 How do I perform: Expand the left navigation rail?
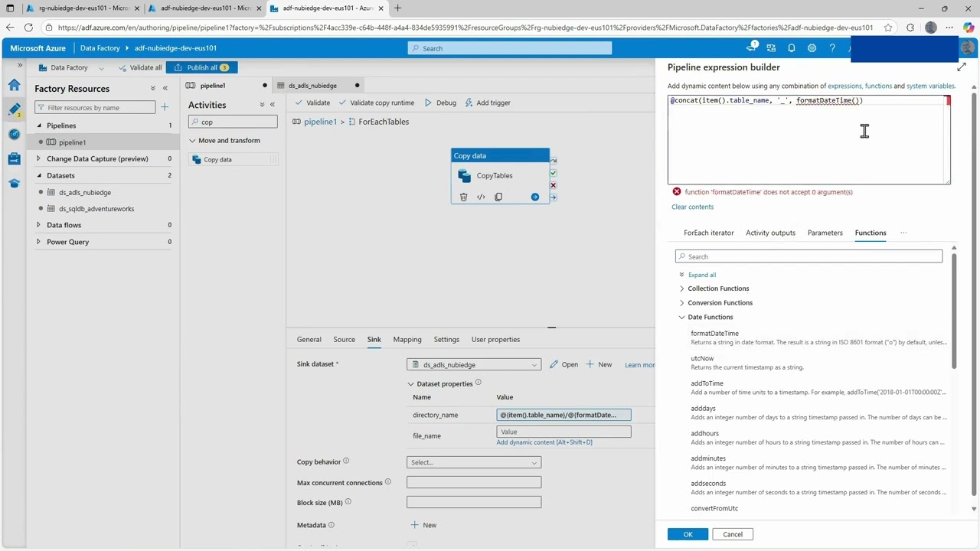(x=20, y=65)
